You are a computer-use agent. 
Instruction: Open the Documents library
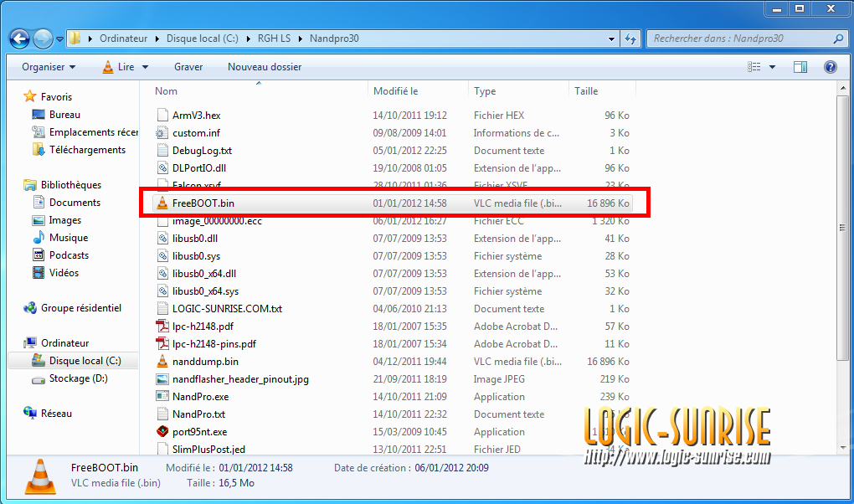point(66,203)
